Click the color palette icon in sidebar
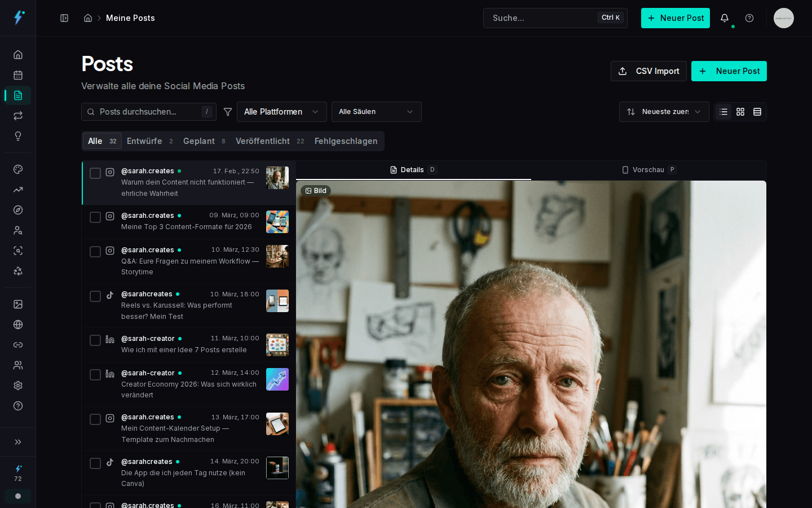Viewport: 812px width, 508px height. (x=17, y=169)
